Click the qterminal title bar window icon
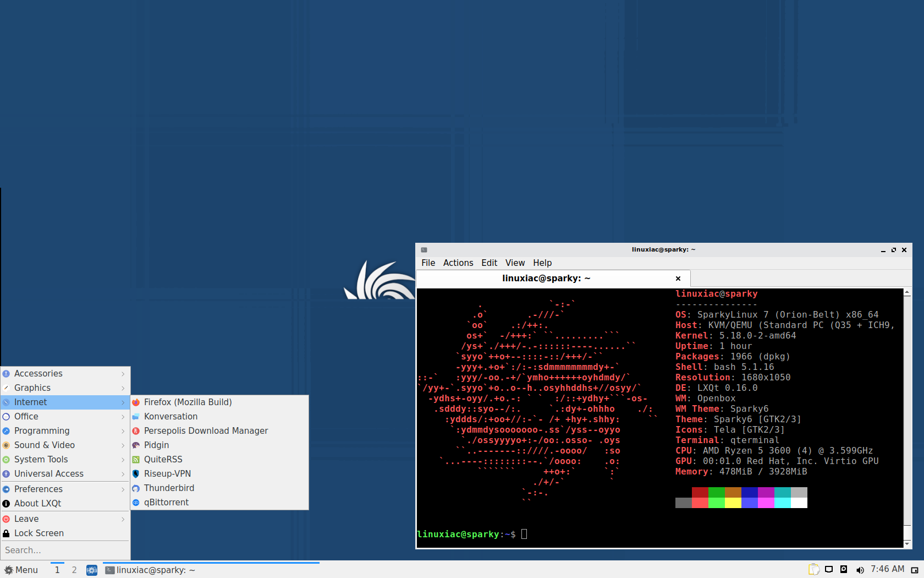 [424, 250]
